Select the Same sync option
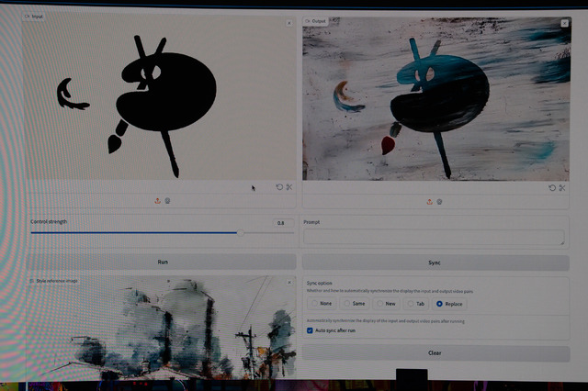588x391 pixels. [346, 303]
